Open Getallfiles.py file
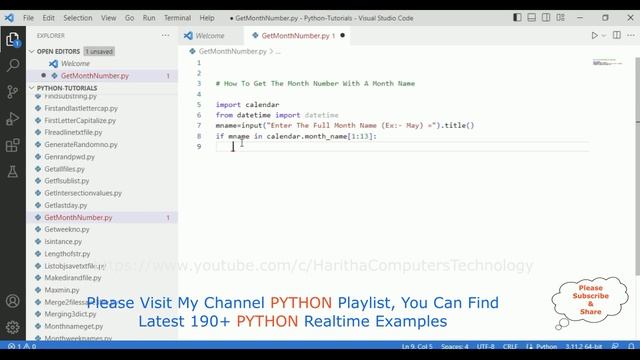The width and height of the screenshot is (640, 360). (x=64, y=169)
